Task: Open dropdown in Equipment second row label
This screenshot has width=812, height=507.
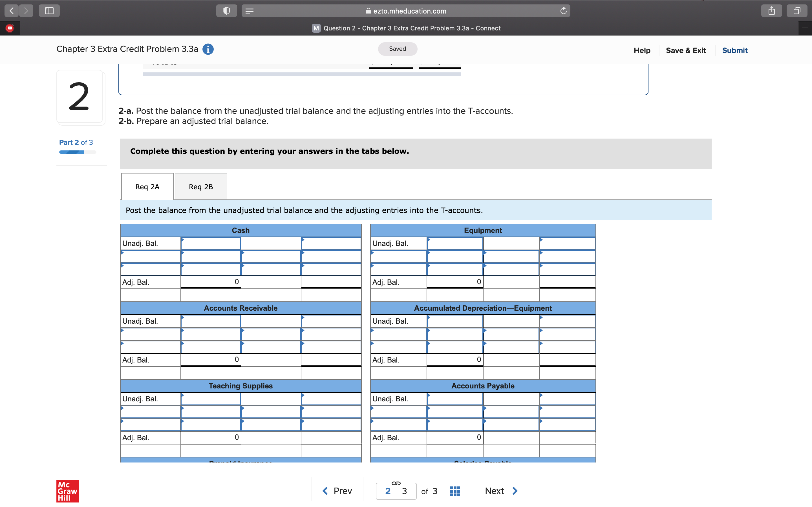Action: tap(398, 257)
